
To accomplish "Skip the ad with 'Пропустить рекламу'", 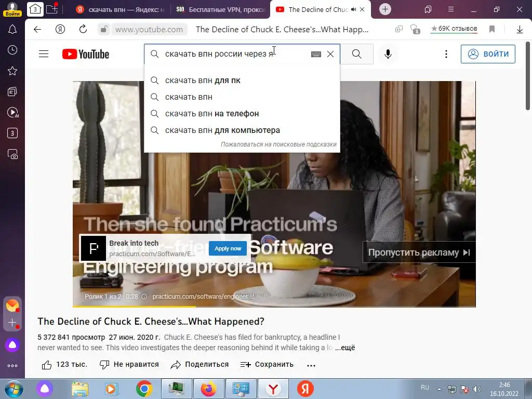I will click(419, 252).
